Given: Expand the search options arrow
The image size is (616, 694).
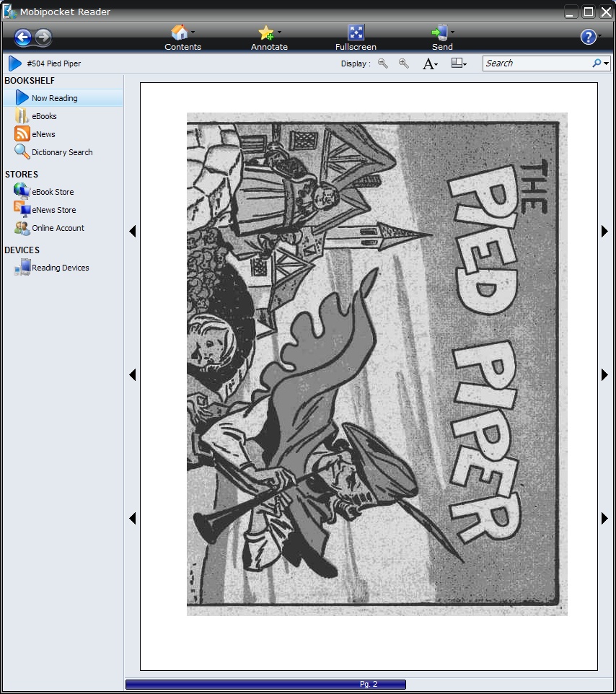Looking at the screenshot, I should 607,63.
